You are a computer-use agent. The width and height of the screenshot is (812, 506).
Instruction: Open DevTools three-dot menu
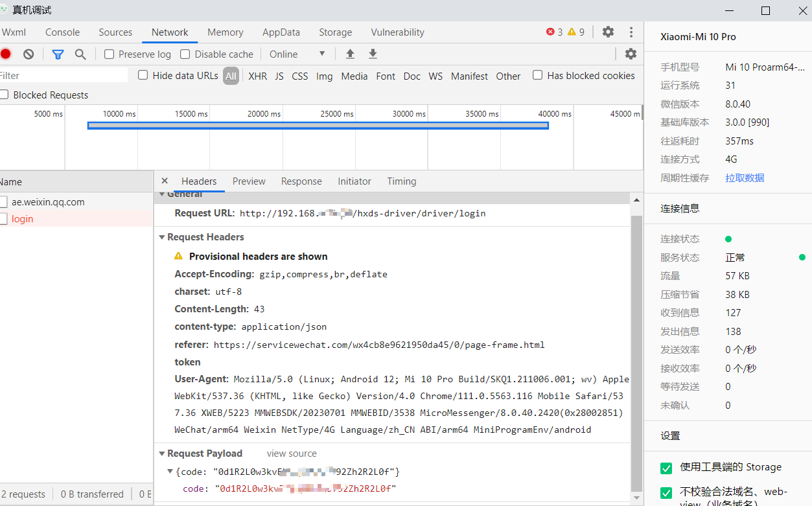point(631,32)
